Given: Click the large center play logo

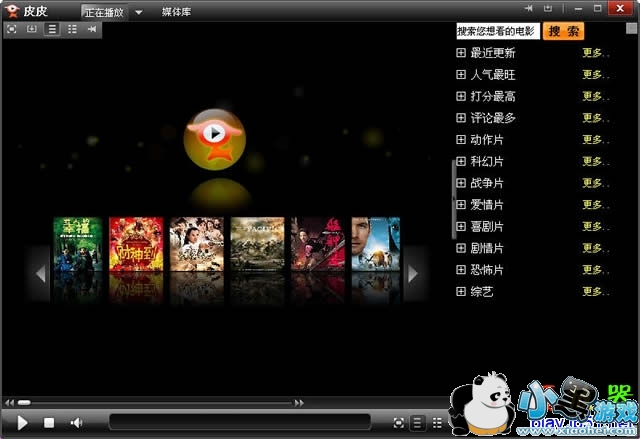Looking at the screenshot, I should (215, 139).
